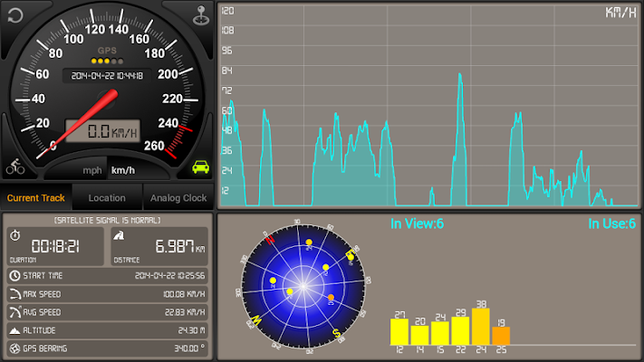
Task: Tap the altitude mountain icon
Action: [14, 330]
